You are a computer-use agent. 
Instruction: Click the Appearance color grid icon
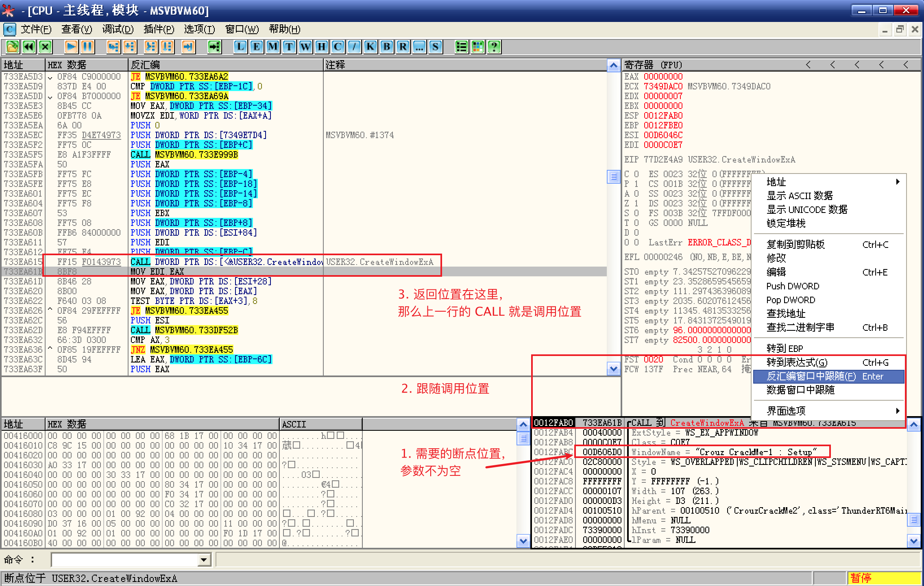478,47
